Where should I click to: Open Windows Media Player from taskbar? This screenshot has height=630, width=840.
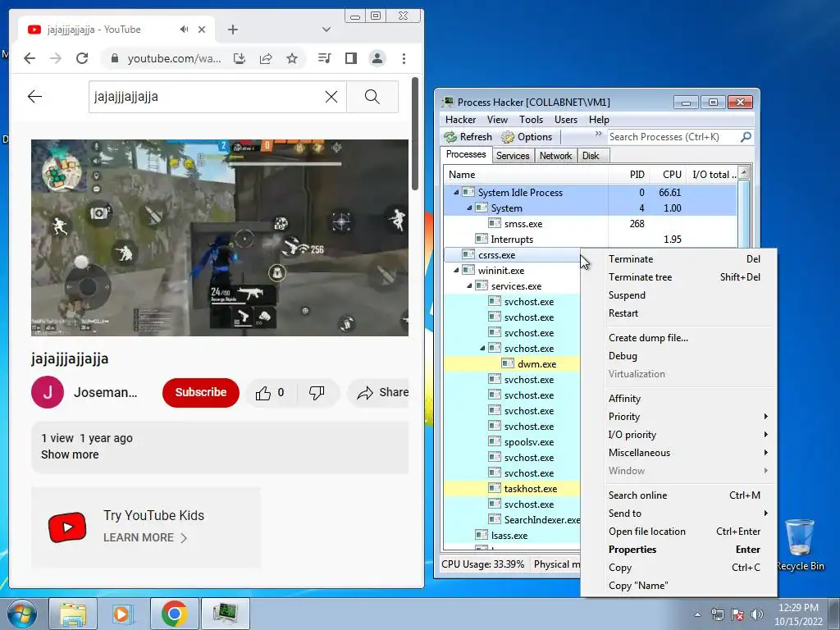click(122, 614)
